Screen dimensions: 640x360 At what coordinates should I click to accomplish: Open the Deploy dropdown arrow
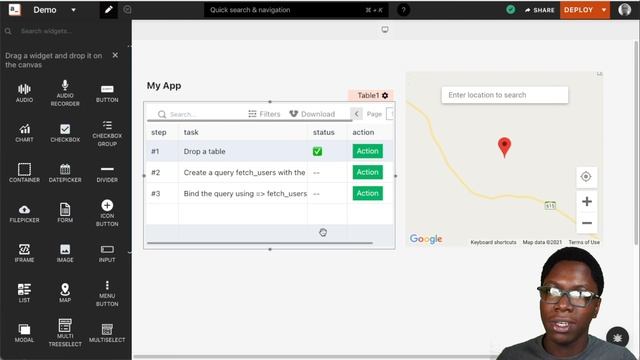(x=604, y=10)
